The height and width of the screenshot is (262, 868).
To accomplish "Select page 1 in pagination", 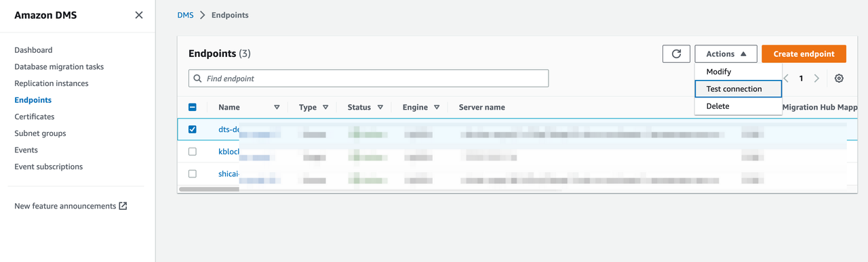I will 801,79.
